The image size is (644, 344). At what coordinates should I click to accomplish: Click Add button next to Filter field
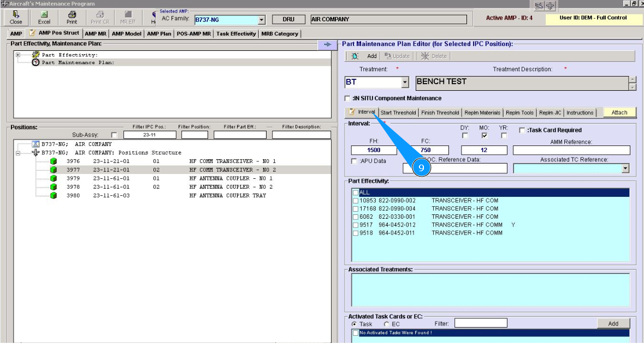click(x=613, y=324)
